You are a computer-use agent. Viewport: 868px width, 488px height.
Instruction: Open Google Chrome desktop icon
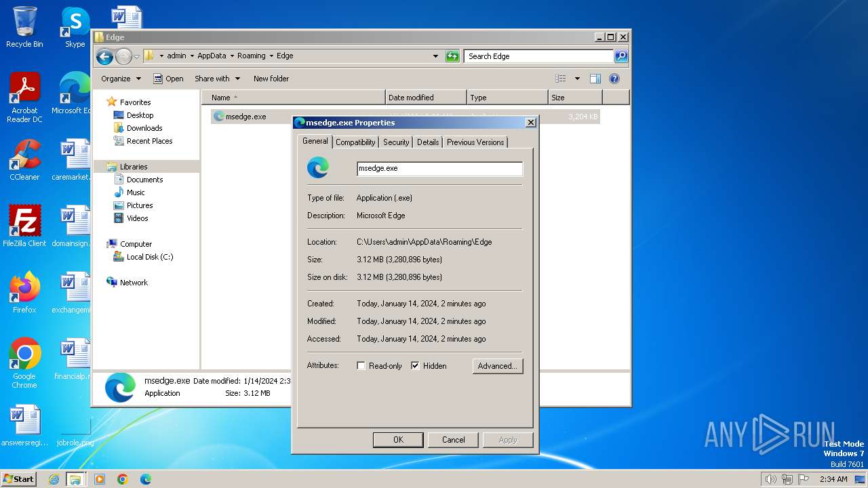24,363
